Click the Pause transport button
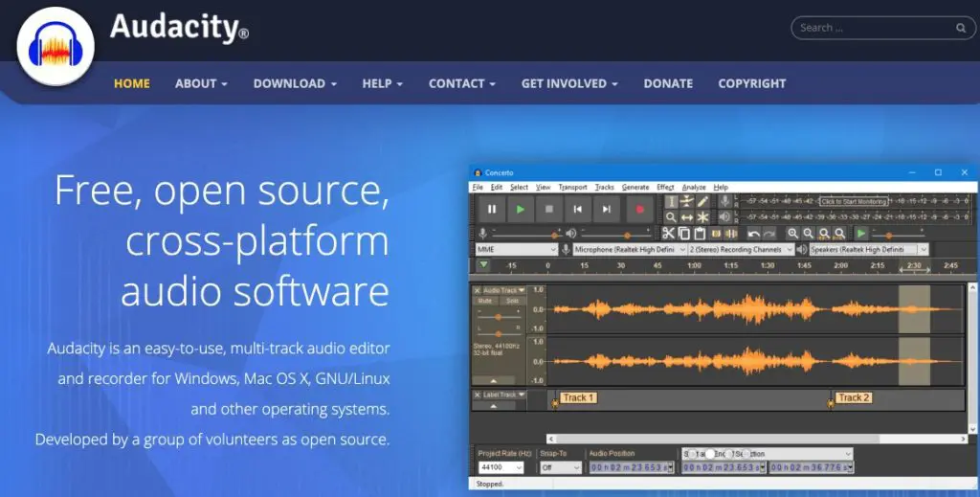 click(x=492, y=209)
